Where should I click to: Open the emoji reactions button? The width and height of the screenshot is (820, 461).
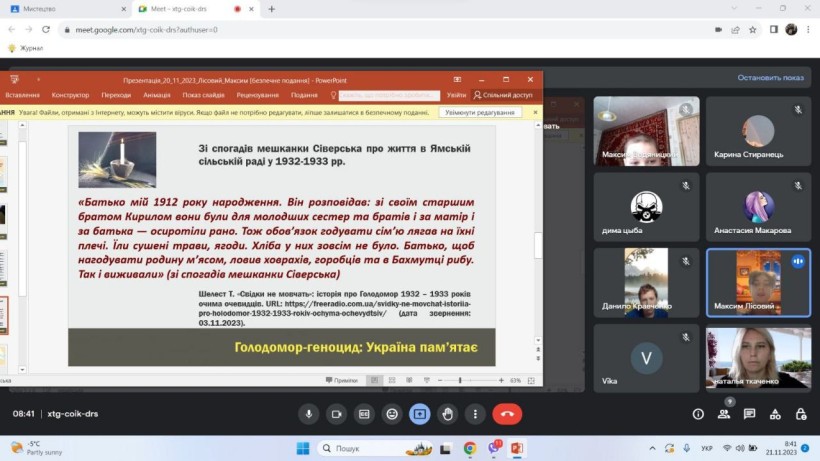[392, 414]
